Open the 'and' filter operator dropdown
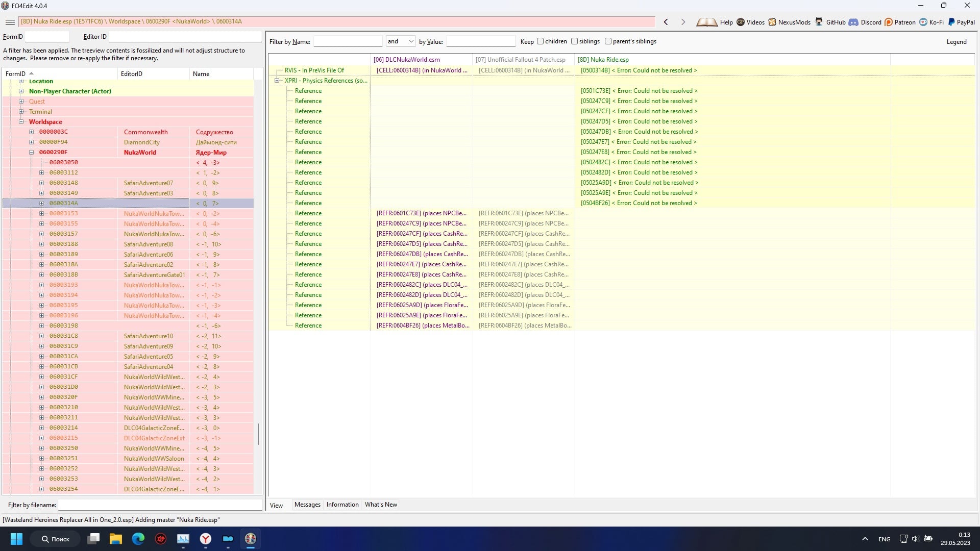The height and width of the screenshot is (551, 980). pyautogui.click(x=401, y=41)
